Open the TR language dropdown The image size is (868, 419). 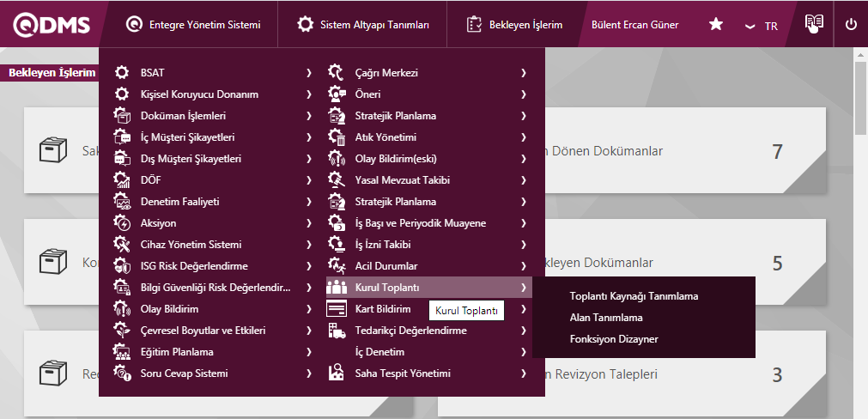[762, 26]
